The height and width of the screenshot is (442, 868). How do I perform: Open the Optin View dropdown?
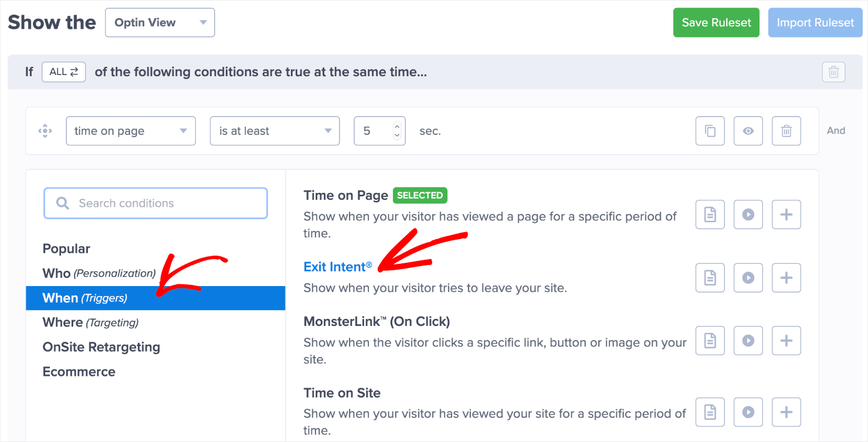(160, 22)
